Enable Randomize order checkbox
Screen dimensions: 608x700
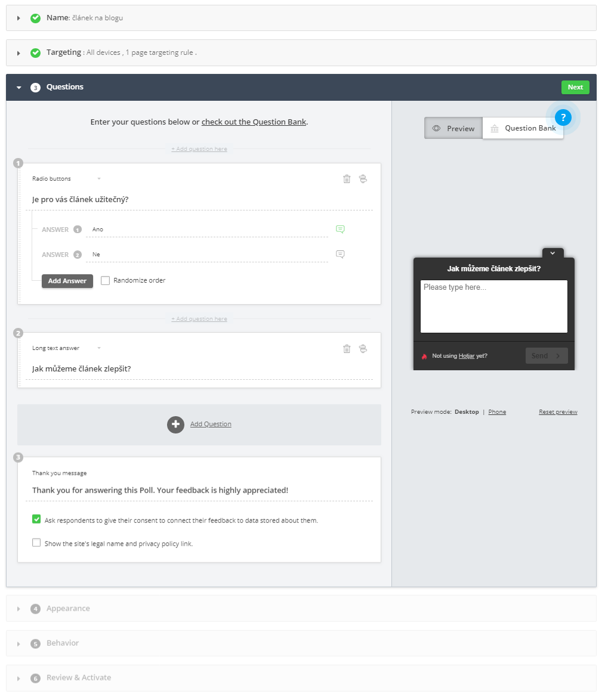point(106,280)
